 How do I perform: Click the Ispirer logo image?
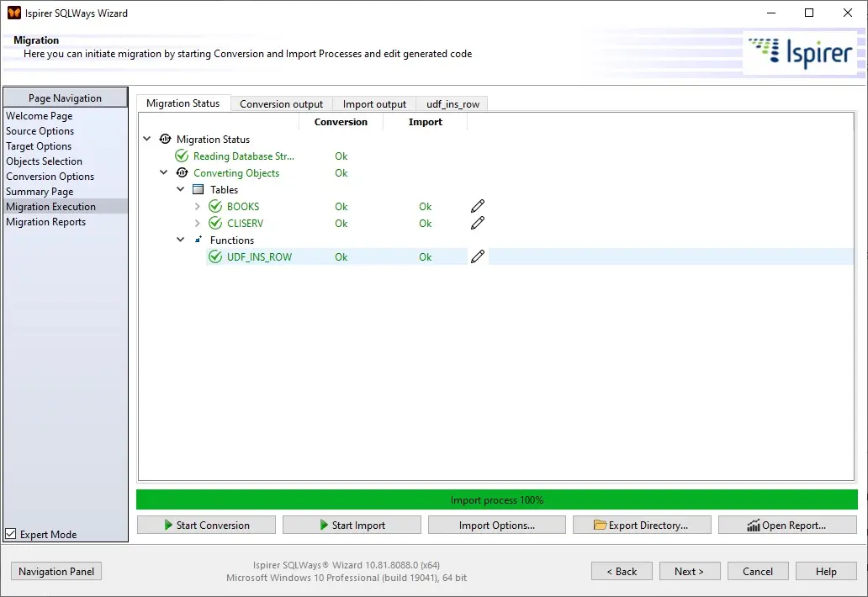click(x=800, y=53)
